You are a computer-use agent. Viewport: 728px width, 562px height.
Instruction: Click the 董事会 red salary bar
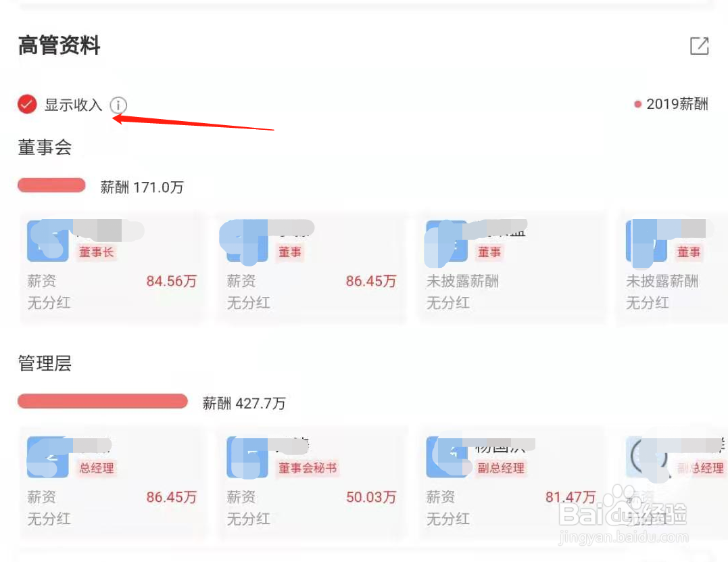pos(51,185)
